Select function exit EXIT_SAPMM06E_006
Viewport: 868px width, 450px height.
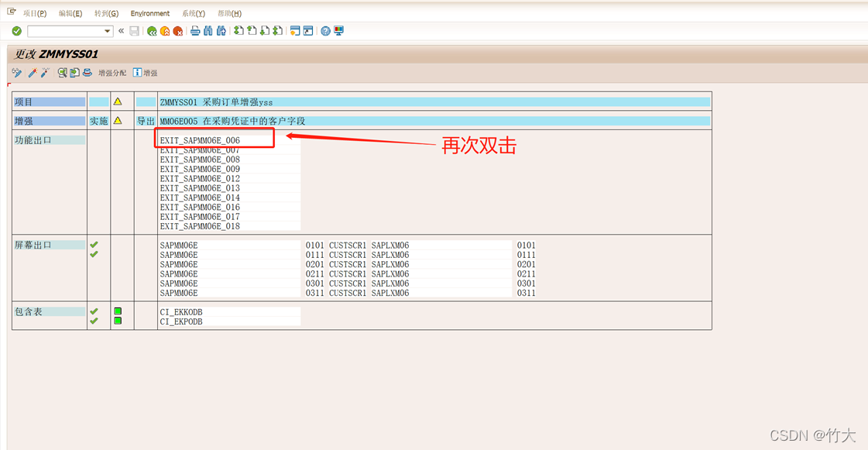click(200, 140)
